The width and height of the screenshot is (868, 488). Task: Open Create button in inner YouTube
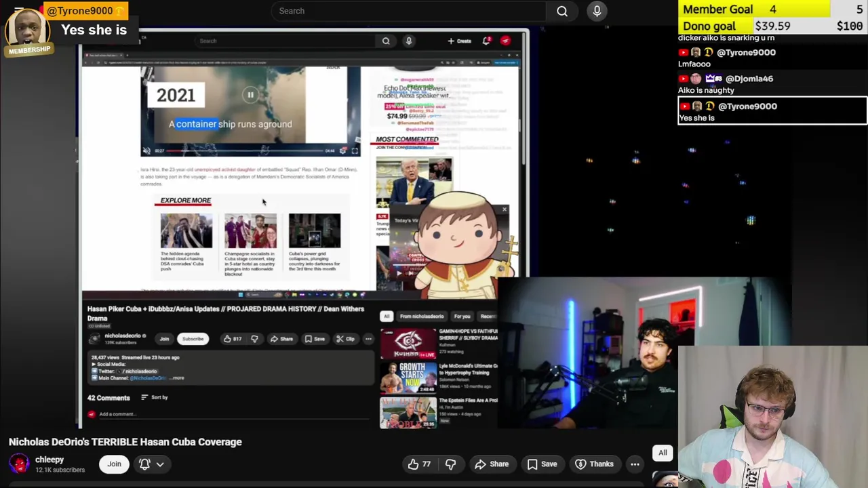(x=459, y=41)
